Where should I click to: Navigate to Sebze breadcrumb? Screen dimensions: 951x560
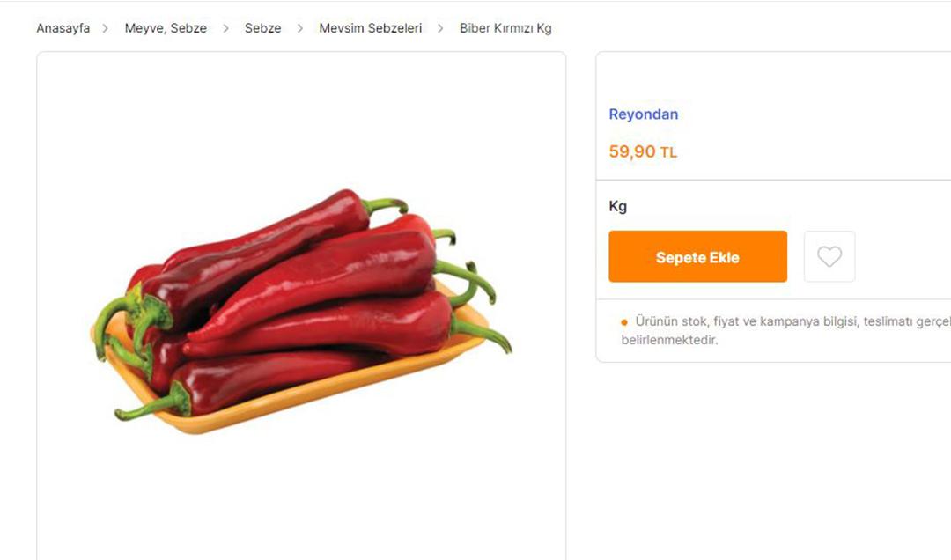point(262,28)
